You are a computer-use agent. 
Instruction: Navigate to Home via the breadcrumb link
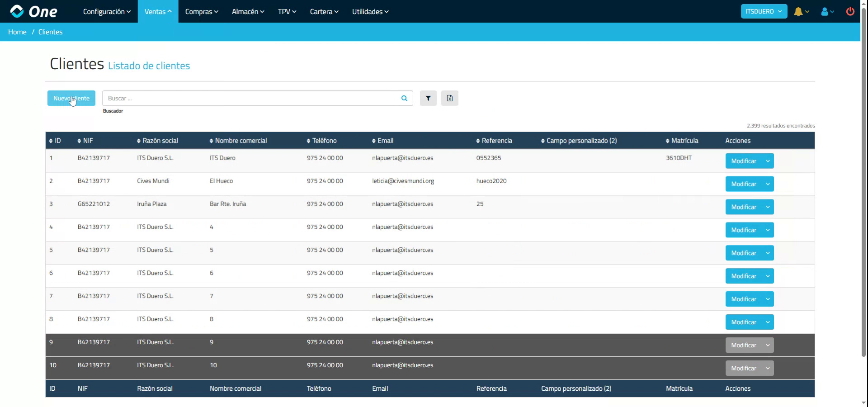click(17, 32)
